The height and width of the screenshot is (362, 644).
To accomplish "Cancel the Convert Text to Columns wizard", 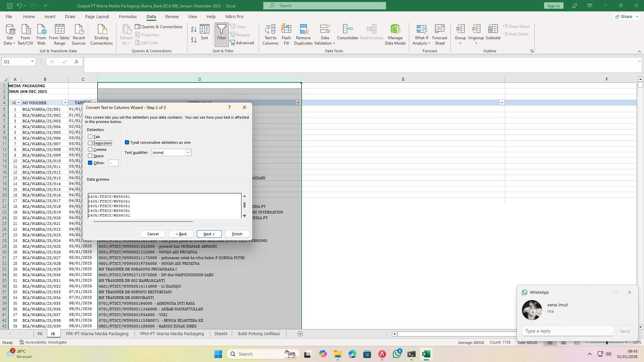I will [x=153, y=234].
